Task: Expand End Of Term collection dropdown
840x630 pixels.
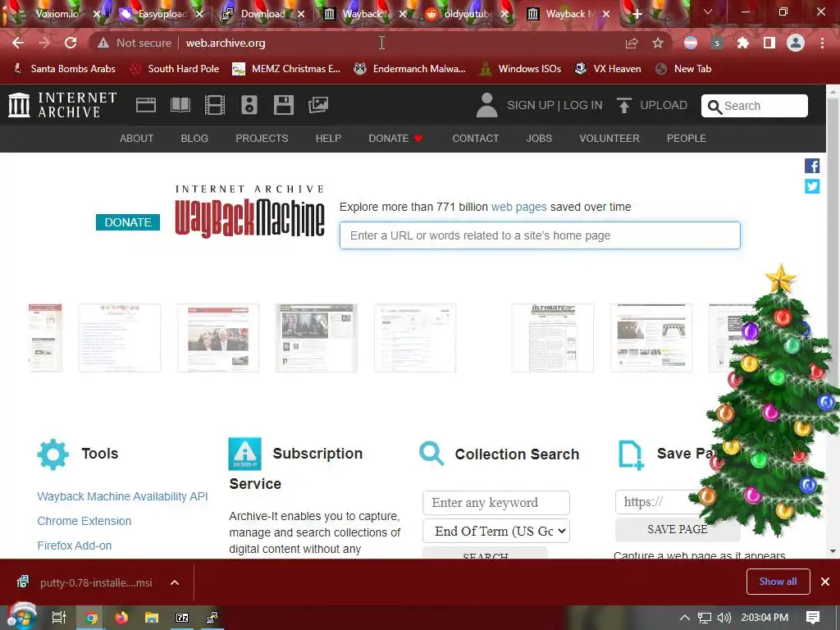Action: pos(496,531)
